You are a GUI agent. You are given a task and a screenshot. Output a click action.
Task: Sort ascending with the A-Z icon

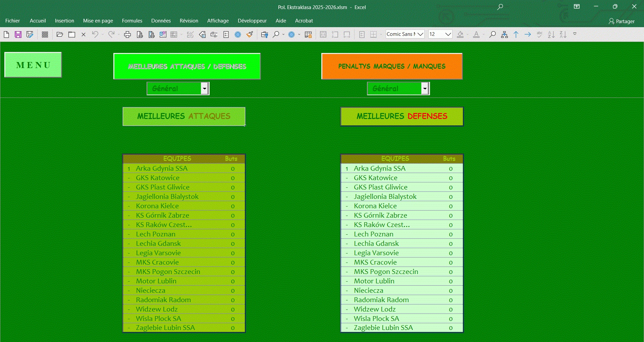[x=551, y=35]
